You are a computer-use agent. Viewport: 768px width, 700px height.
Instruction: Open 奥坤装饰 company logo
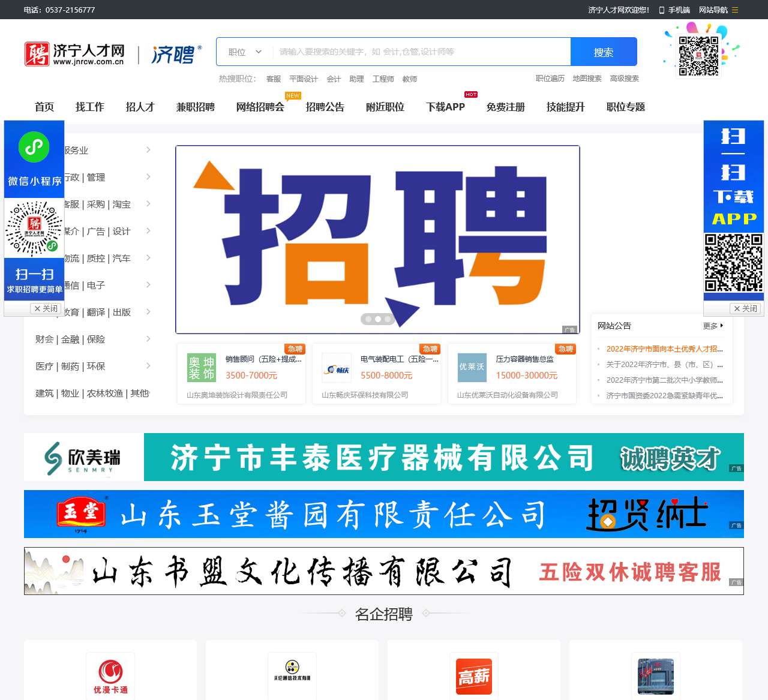202,368
